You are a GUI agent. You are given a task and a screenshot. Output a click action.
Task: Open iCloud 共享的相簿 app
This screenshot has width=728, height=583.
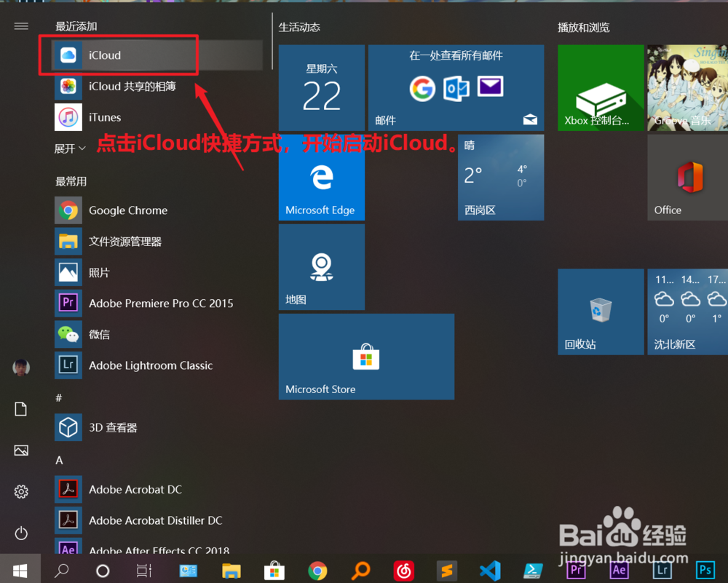[158, 86]
